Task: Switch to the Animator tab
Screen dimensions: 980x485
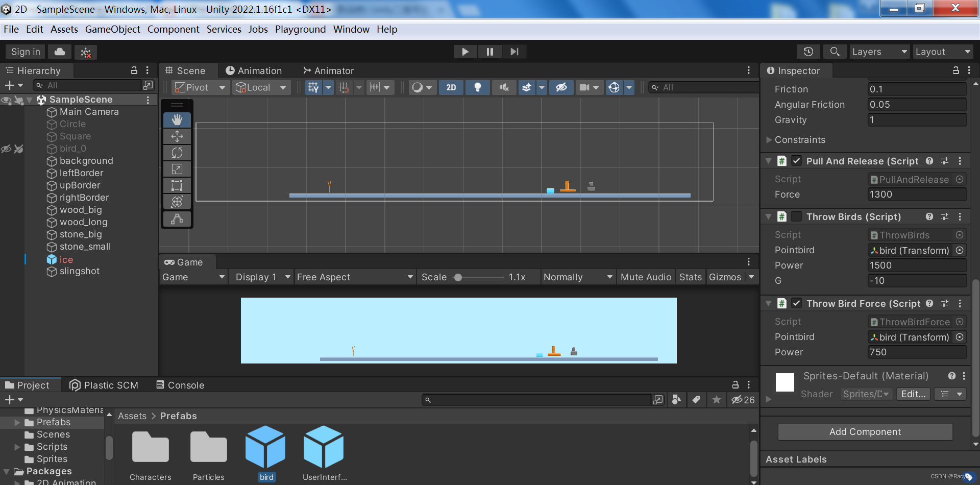Action: coord(328,70)
